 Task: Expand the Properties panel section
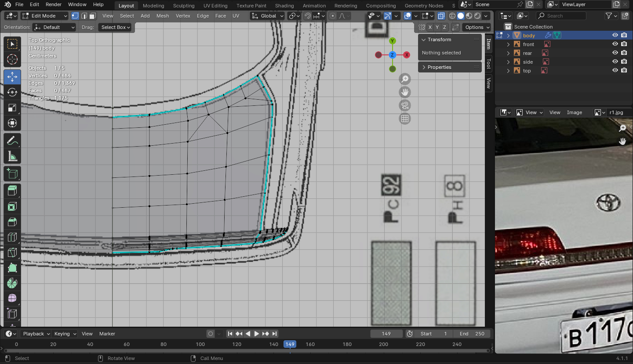[x=439, y=67]
